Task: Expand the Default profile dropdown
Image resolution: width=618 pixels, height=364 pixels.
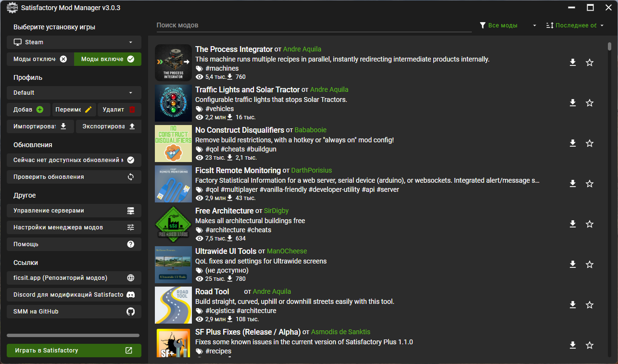Action: [x=74, y=93]
